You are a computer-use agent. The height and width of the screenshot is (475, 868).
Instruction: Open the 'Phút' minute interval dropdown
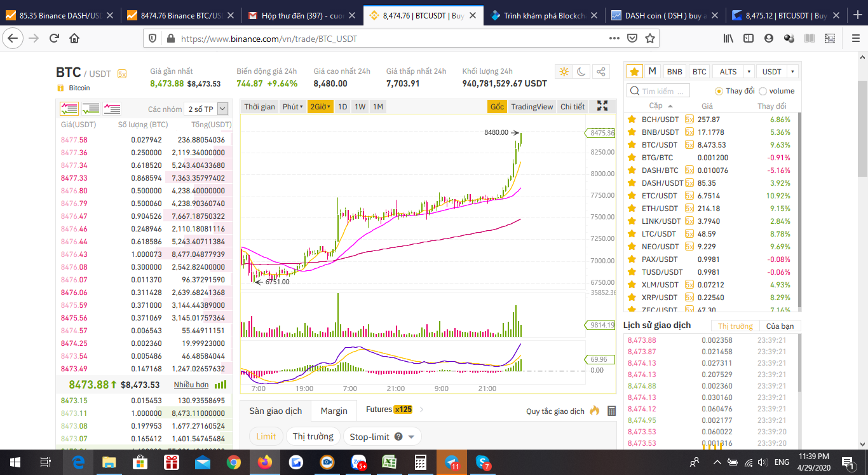point(292,107)
